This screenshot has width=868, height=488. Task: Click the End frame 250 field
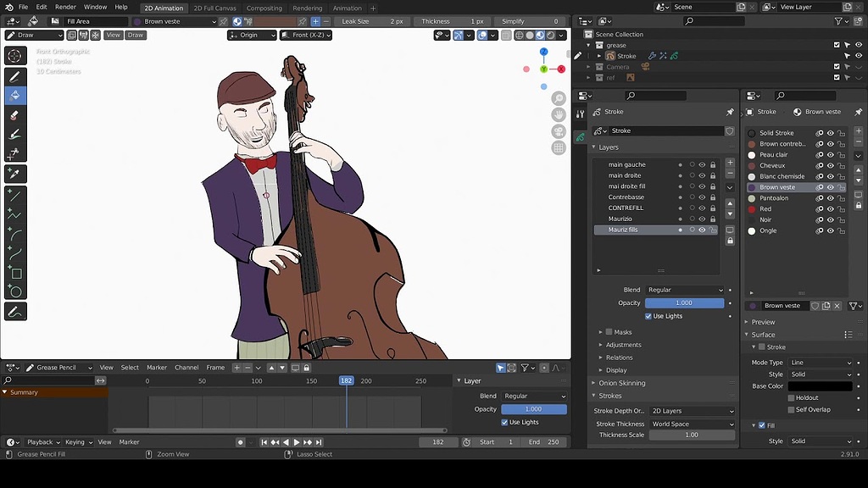(544, 442)
